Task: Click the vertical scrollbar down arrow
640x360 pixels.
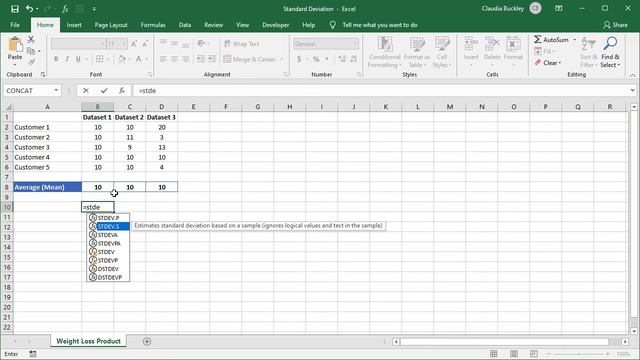Action: 633,331
